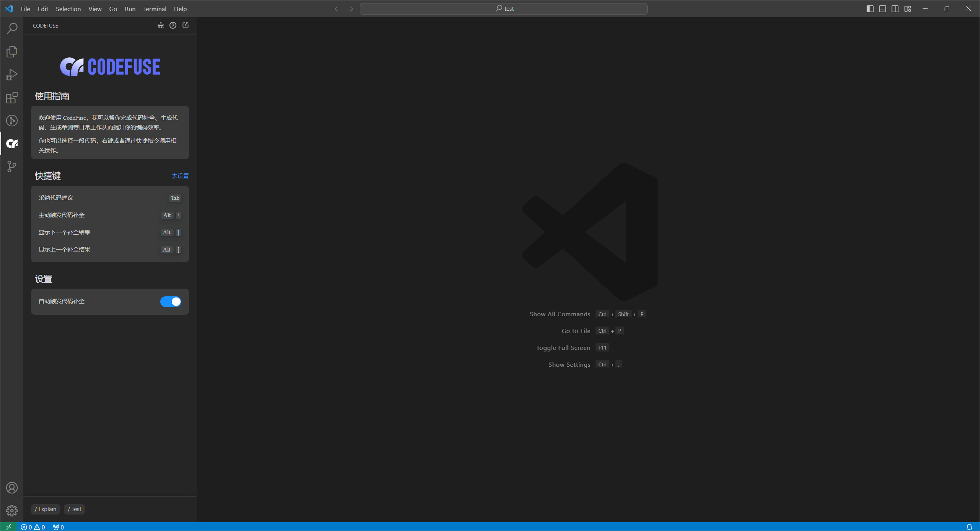The width and height of the screenshot is (980, 531).
Task: Click the /Test button
Action: tap(74, 509)
